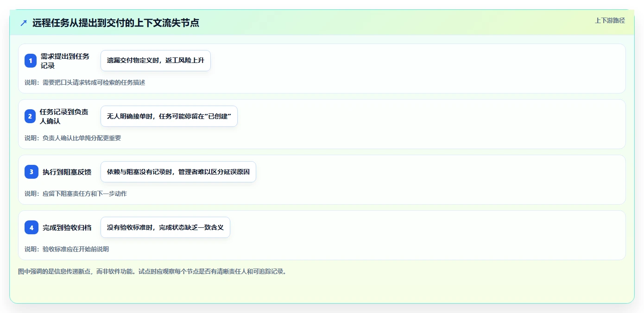Click the step 4 number badge
Viewport: 644px width, 313px height.
pos(32,227)
